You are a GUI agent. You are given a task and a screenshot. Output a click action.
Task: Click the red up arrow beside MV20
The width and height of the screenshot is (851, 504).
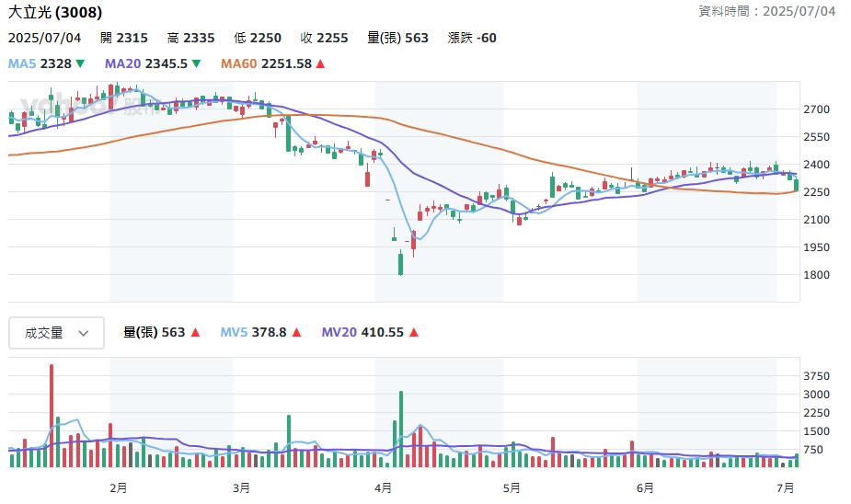point(414,332)
